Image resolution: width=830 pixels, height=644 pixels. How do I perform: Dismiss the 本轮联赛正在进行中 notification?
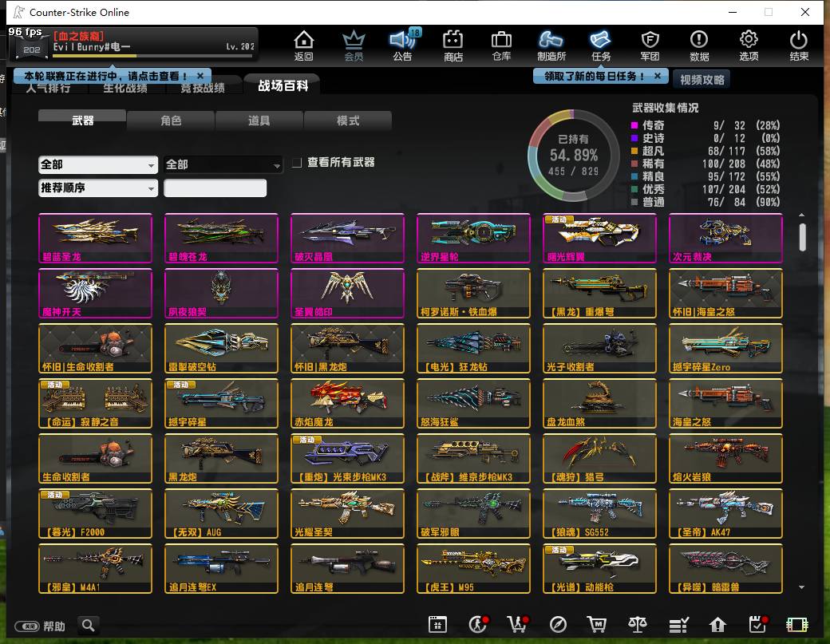(x=200, y=76)
